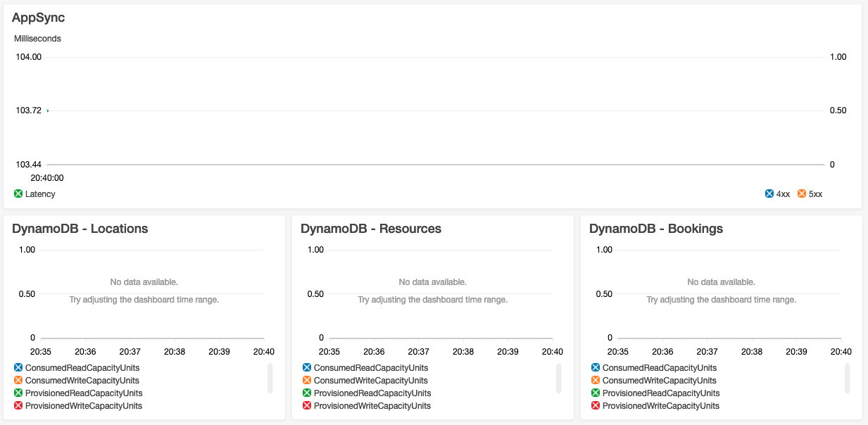Toggle the blue 4xx legend checkbox
868x425 pixels.
point(769,194)
